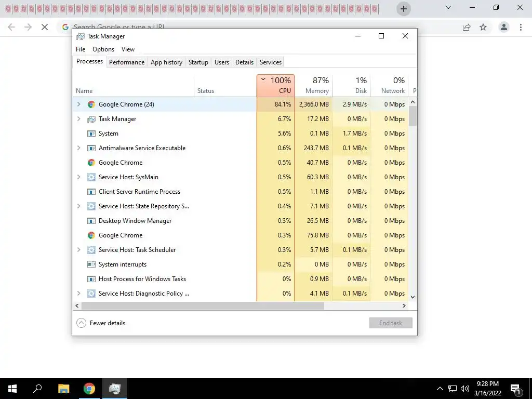The image size is (532, 399).
Task: Click the vertical scrollbar down arrow
Action: tap(413, 297)
